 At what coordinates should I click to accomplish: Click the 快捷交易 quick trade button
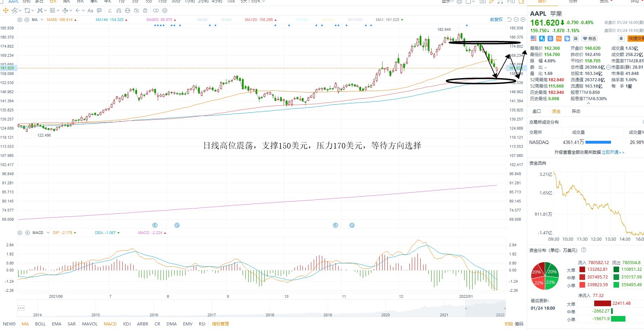tap(636, 39)
